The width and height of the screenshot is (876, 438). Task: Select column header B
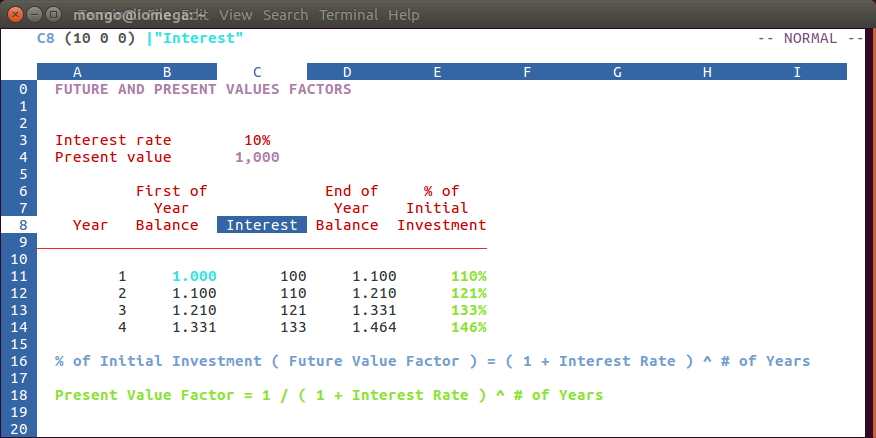(167, 72)
